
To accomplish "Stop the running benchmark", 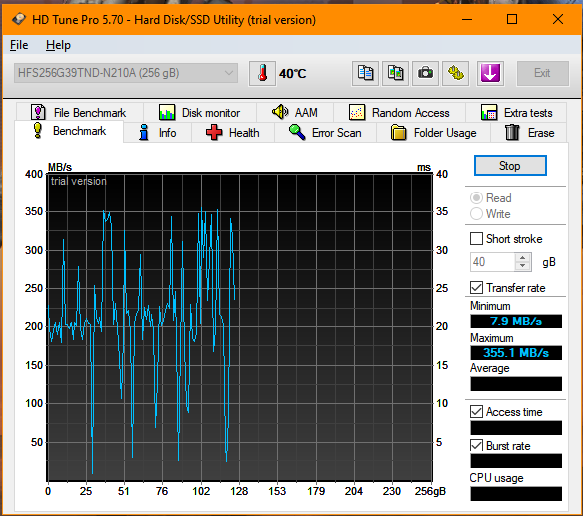I will [x=510, y=165].
